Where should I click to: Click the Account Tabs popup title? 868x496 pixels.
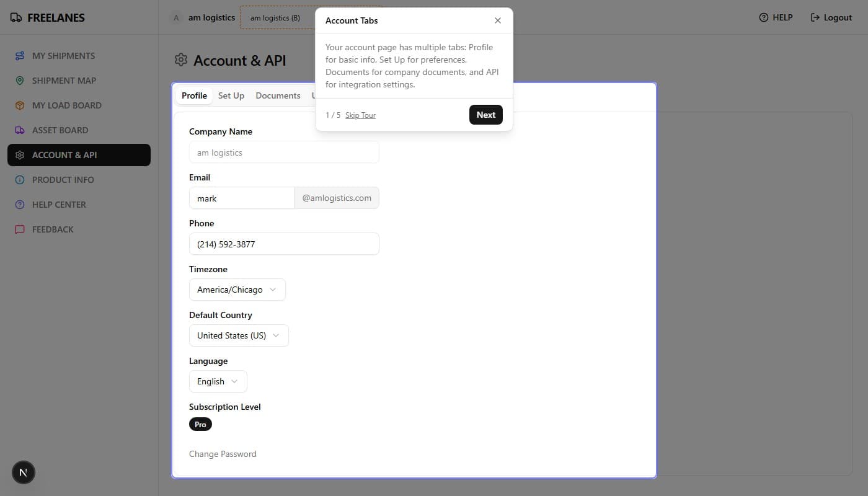click(x=352, y=20)
